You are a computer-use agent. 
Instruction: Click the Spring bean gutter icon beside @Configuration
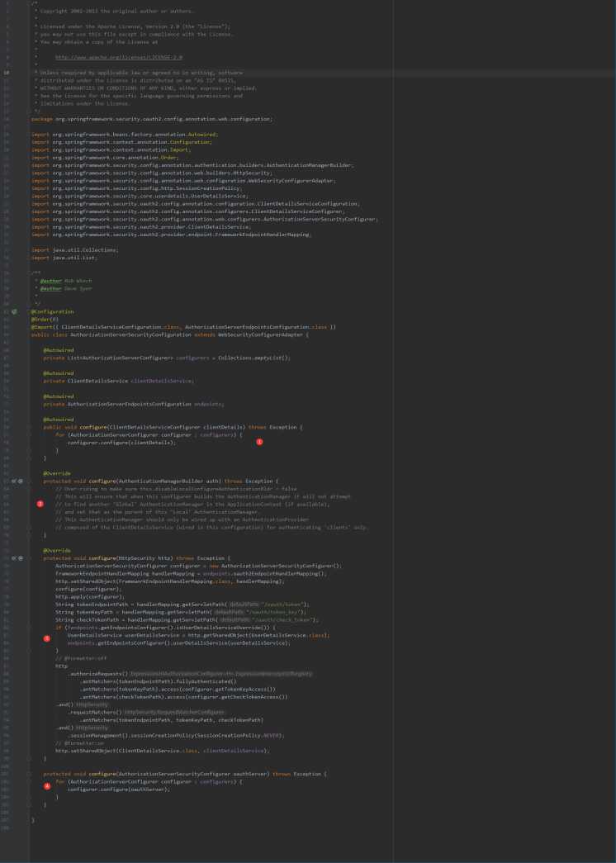click(14, 311)
